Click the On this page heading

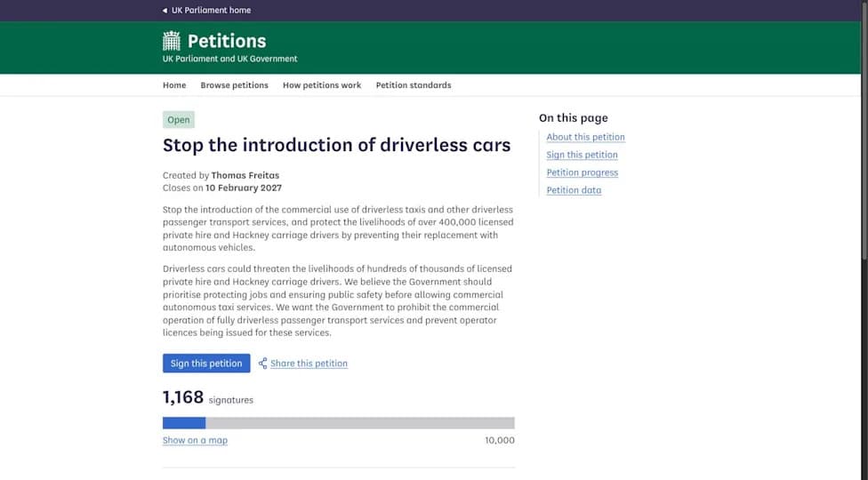click(574, 118)
